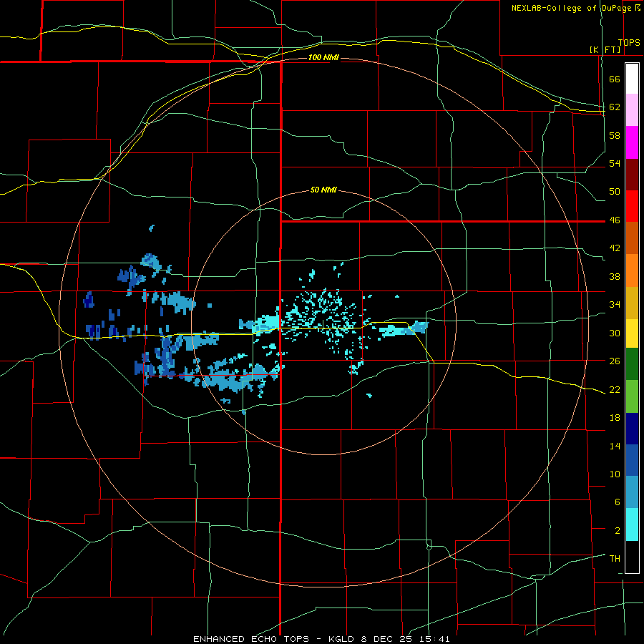This screenshot has width=644, height=644.
Task: Click the 22 legend value
Action: (x=615, y=389)
